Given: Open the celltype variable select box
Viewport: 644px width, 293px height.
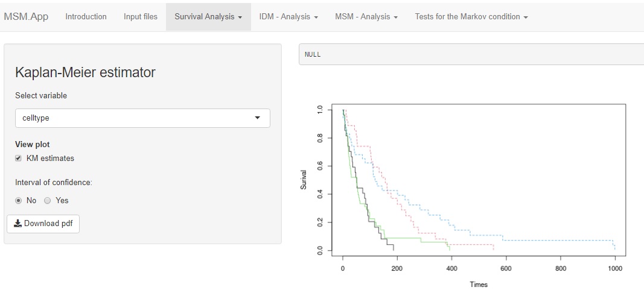Looking at the screenshot, I should tap(142, 118).
